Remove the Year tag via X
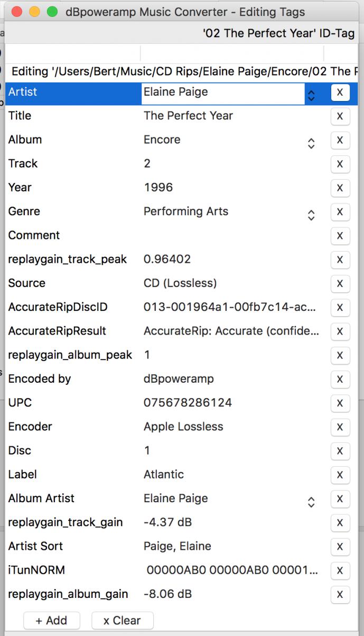 (340, 188)
